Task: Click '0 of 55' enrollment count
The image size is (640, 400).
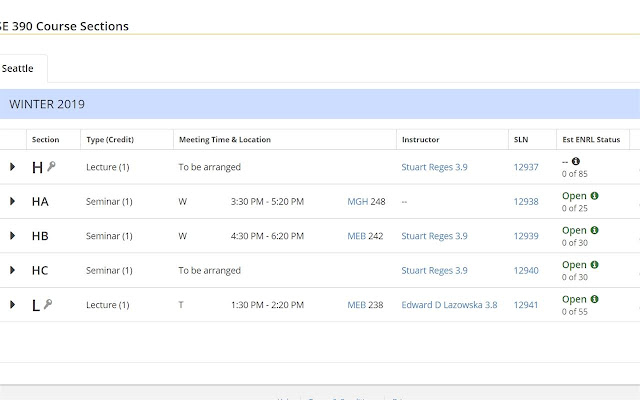Action: [575, 312]
